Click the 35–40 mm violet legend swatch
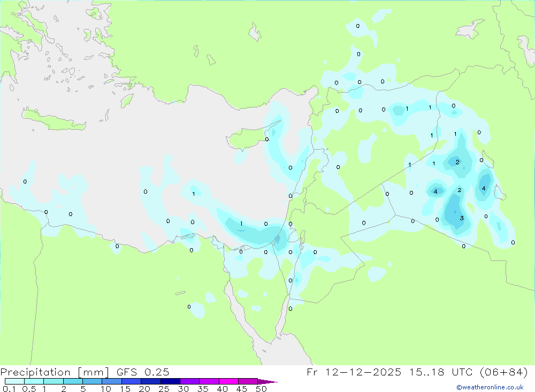 coord(209,381)
